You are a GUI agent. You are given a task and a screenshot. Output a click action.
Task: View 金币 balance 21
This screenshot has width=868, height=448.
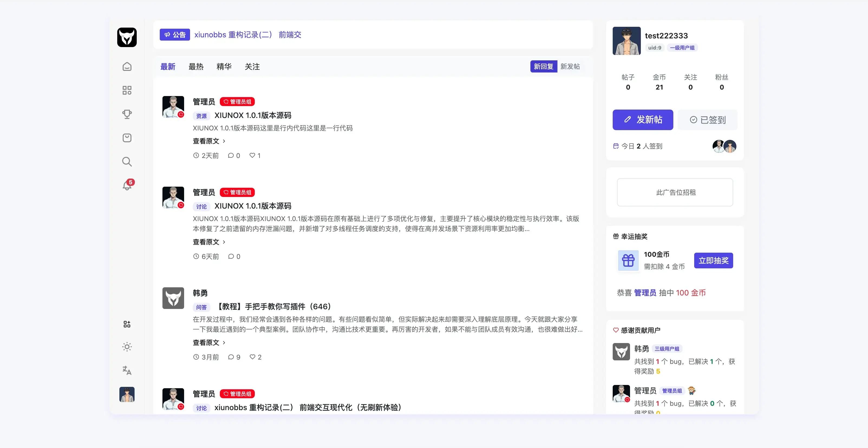coord(659,82)
